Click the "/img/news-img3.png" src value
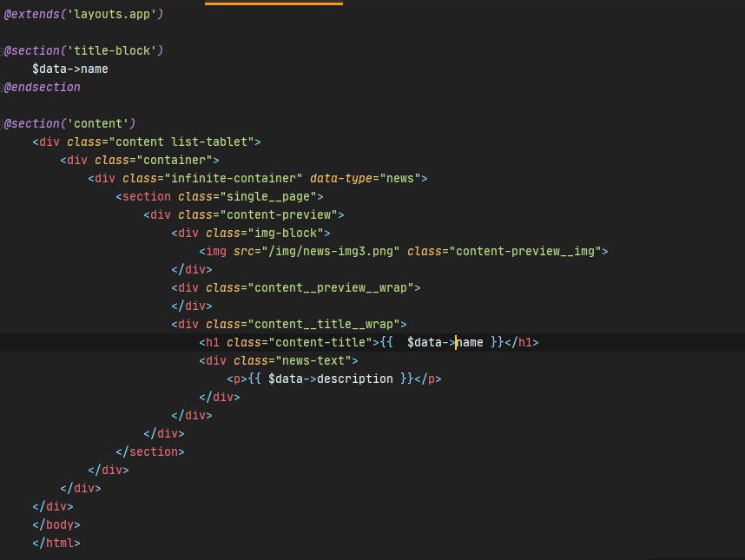This screenshot has height=560, width=745. [x=331, y=251]
